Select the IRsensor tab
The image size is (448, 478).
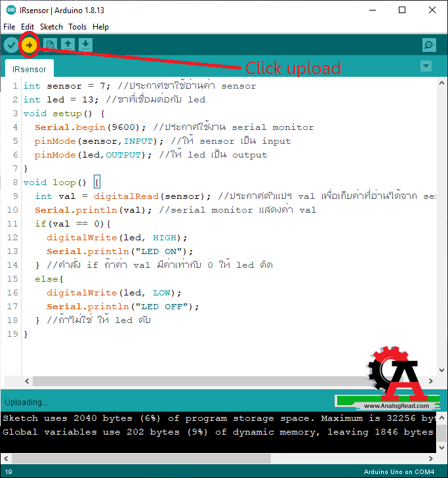pyautogui.click(x=30, y=69)
